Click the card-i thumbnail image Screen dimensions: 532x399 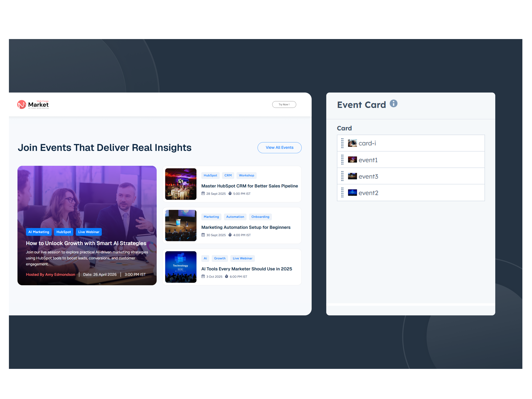click(x=352, y=143)
